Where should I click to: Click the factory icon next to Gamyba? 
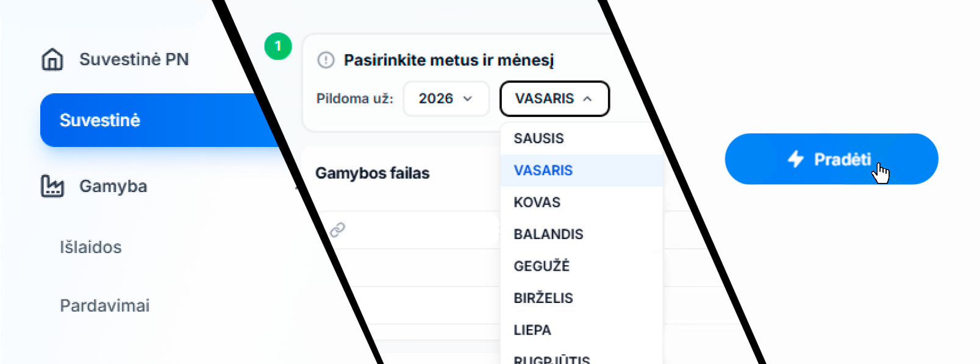(52, 186)
